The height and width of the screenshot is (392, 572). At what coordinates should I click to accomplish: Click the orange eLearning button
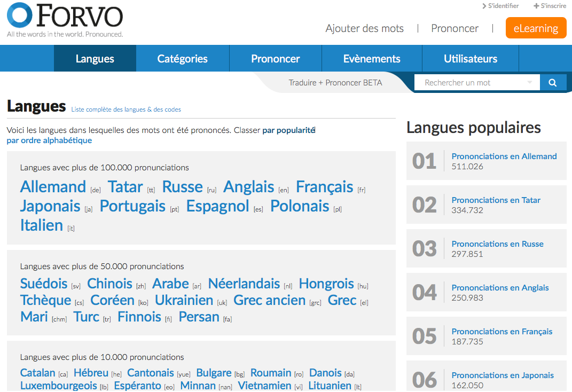(x=536, y=27)
